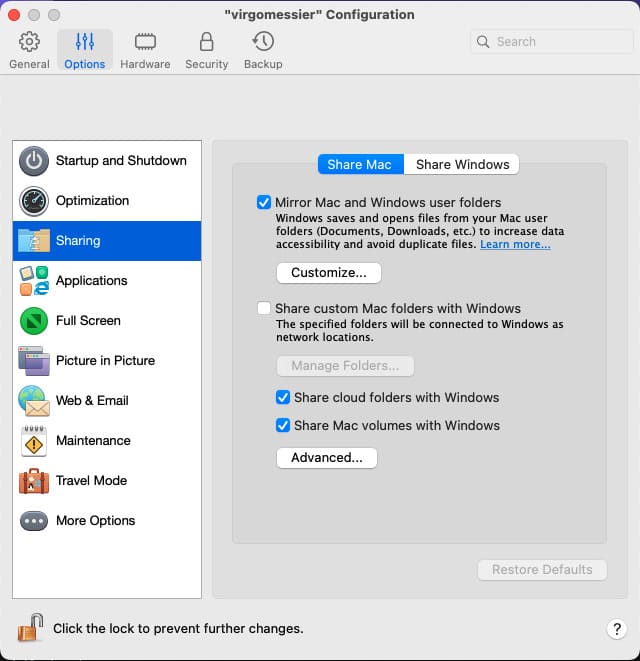Image resolution: width=640 pixels, height=661 pixels.
Task: Select Startup and Shutdown power icon
Action: (x=34, y=161)
